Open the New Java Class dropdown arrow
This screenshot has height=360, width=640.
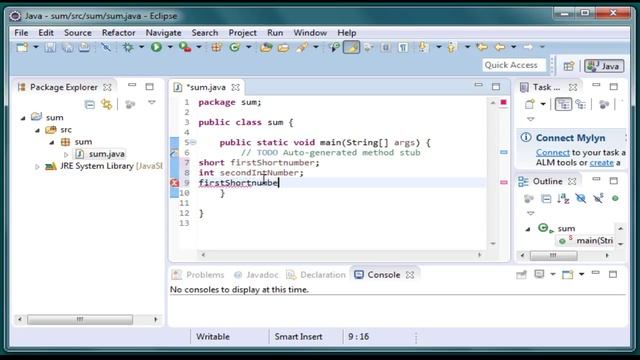pyautogui.click(x=248, y=47)
